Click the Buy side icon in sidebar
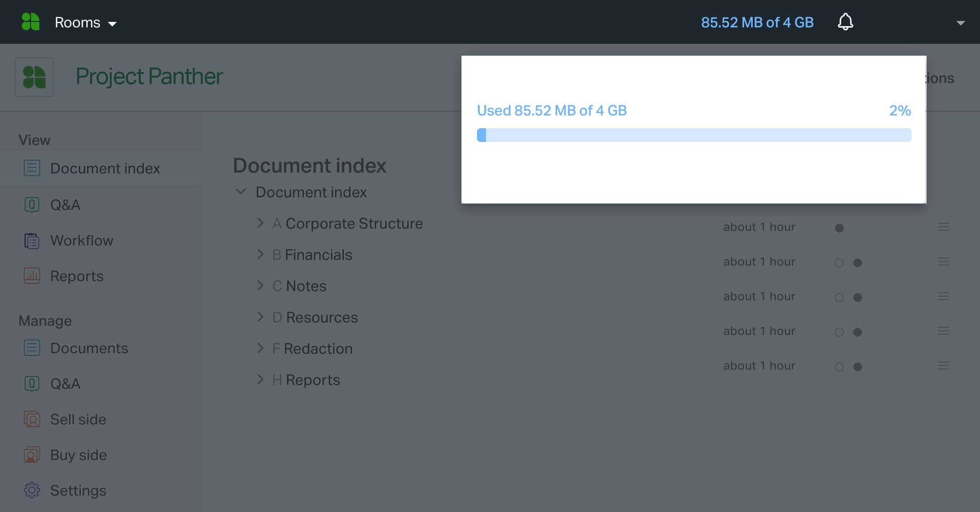Image resolution: width=980 pixels, height=512 pixels. click(31, 455)
